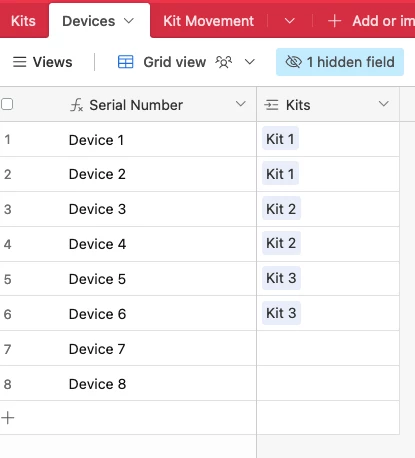415x458 pixels.
Task: Click the plus icon for Add or import
Action: coord(334,21)
